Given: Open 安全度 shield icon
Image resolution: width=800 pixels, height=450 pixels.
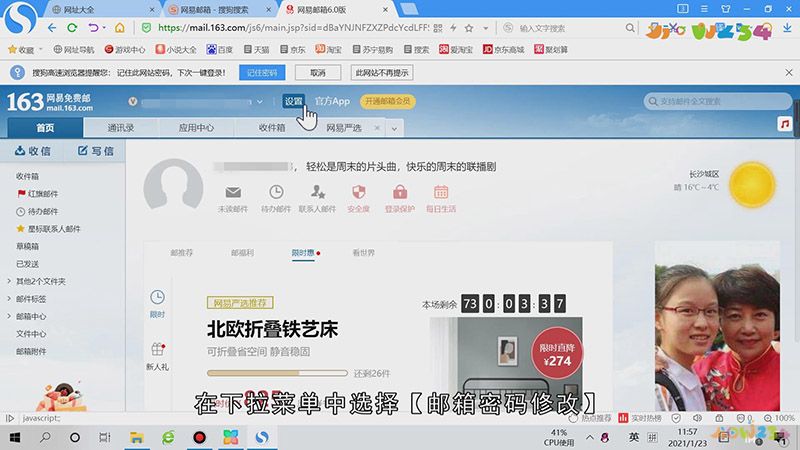Looking at the screenshot, I should [x=359, y=192].
